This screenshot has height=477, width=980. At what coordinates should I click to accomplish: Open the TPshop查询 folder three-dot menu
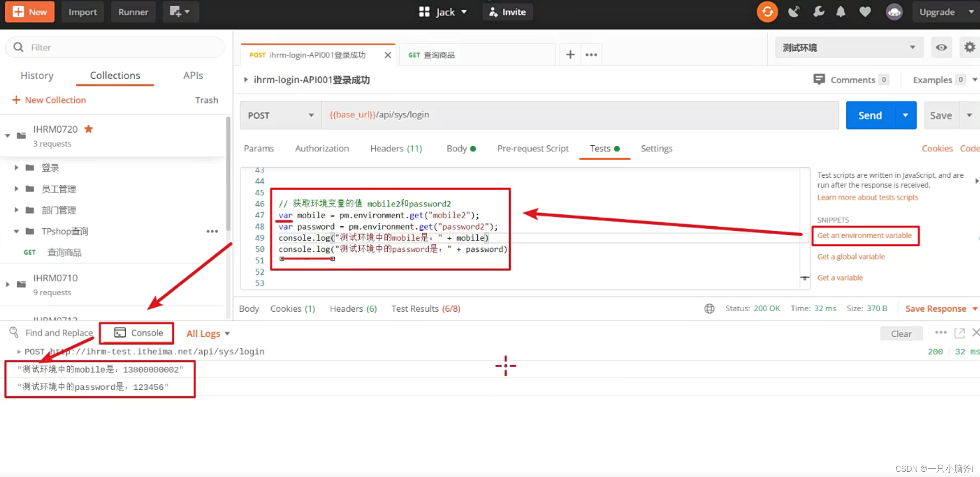pyautogui.click(x=212, y=231)
